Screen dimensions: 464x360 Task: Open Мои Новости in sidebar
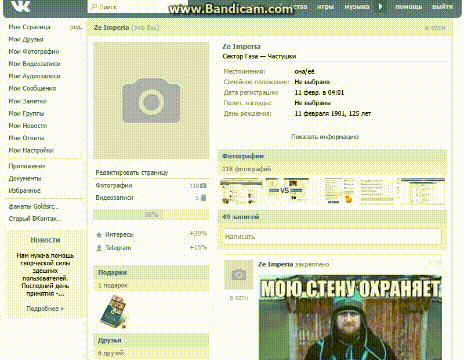coord(28,126)
